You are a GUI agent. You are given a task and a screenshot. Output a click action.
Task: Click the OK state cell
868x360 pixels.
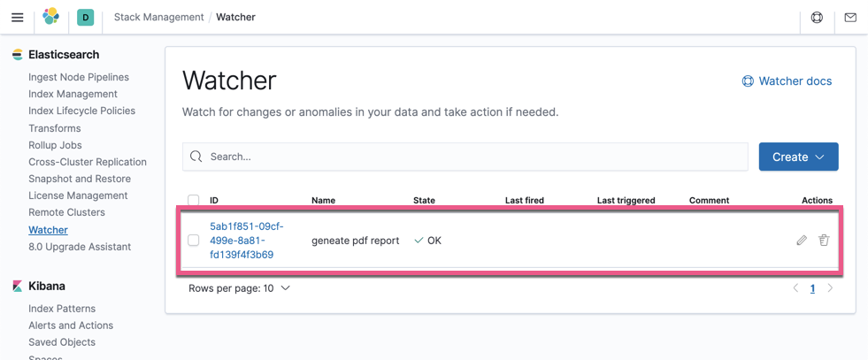tap(428, 241)
